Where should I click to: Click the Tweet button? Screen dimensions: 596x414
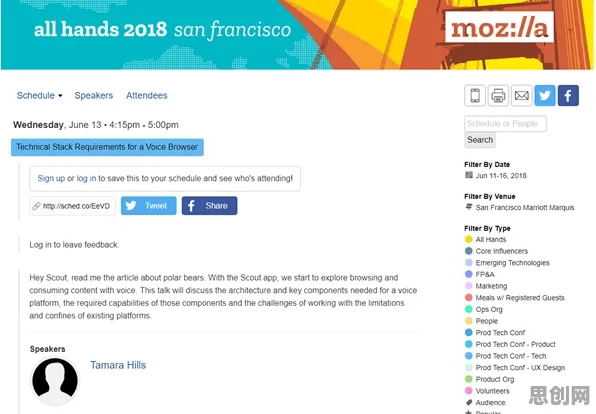(149, 206)
